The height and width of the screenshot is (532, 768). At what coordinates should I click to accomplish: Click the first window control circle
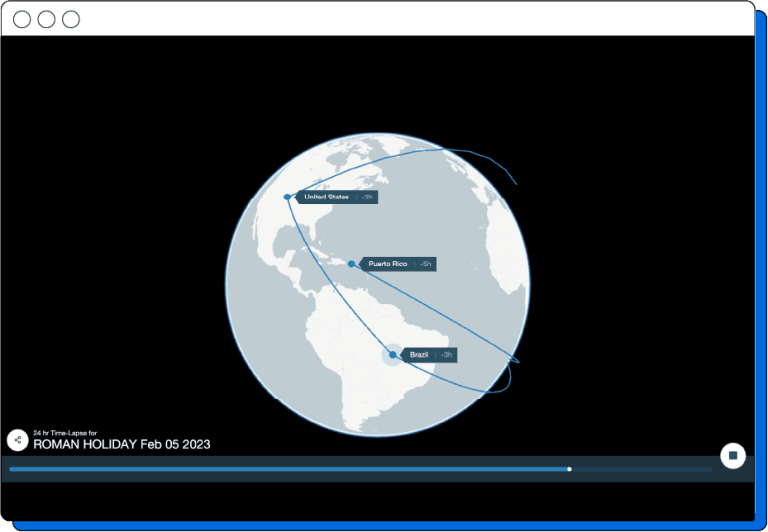(x=22, y=19)
